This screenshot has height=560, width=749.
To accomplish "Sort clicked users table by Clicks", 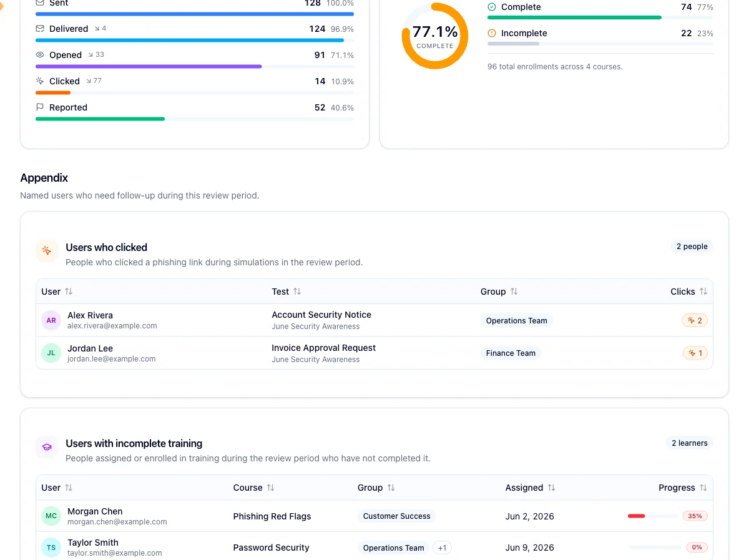I will tap(689, 292).
